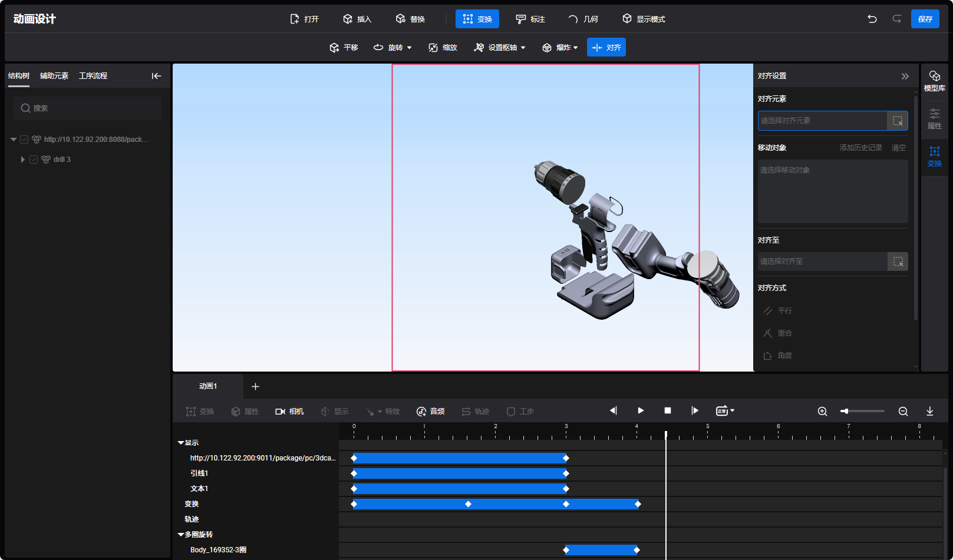This screenshot has height=560, width=953.
Task: Collapse the 多圈旋转 timeline group
Action: (181, 535)
